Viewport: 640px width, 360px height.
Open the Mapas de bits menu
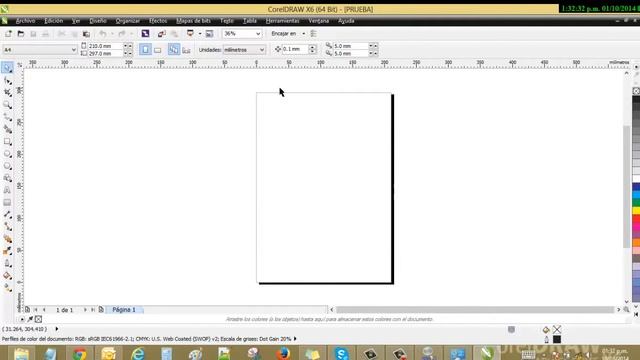193,20
